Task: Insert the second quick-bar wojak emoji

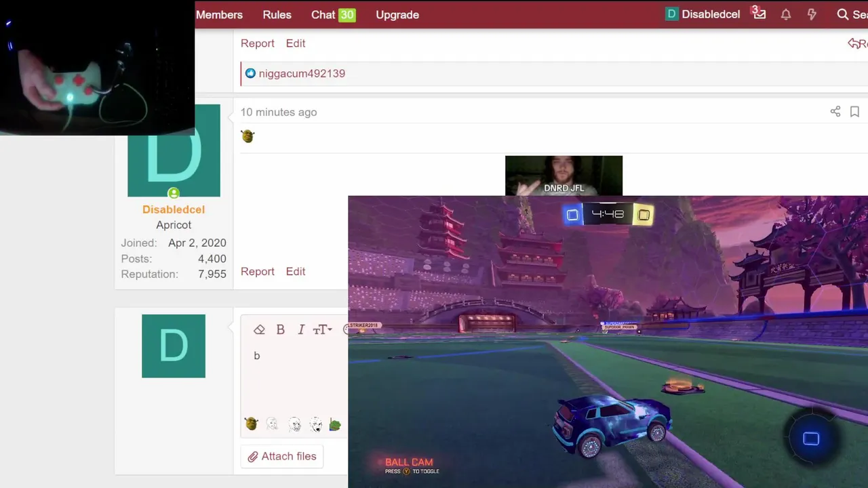Action: tap(273, 424)
